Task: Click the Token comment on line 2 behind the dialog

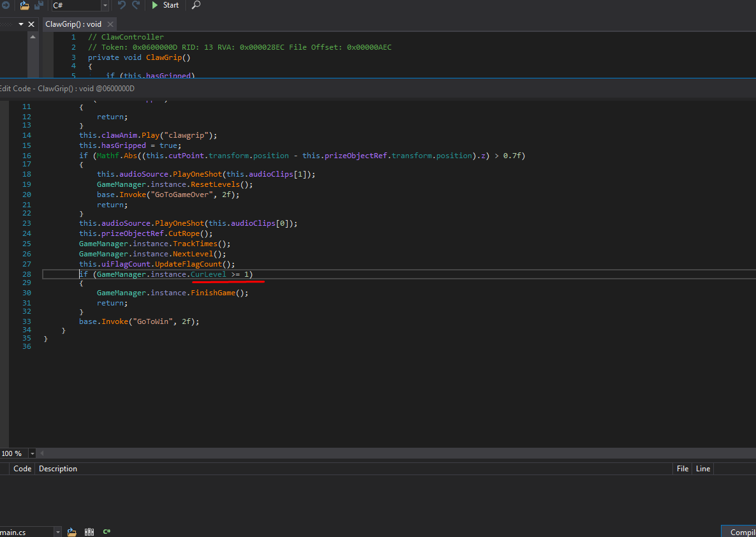Action: 240,47
